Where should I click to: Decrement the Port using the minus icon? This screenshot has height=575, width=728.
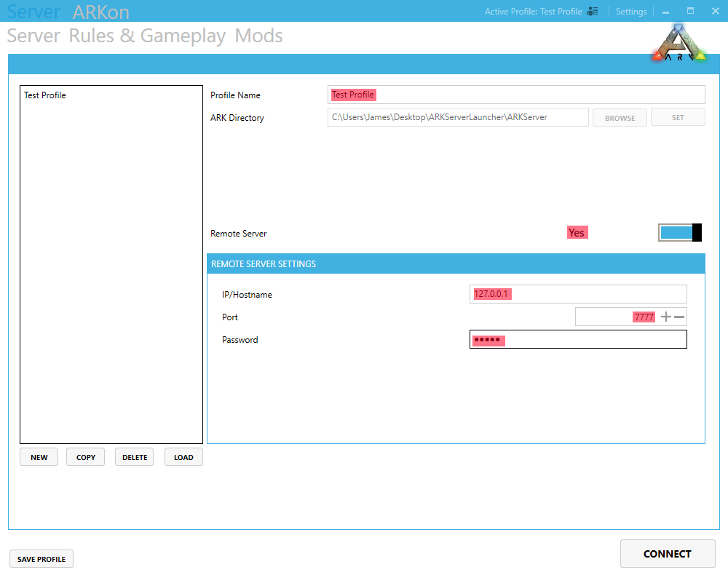(x=678, y=317)
